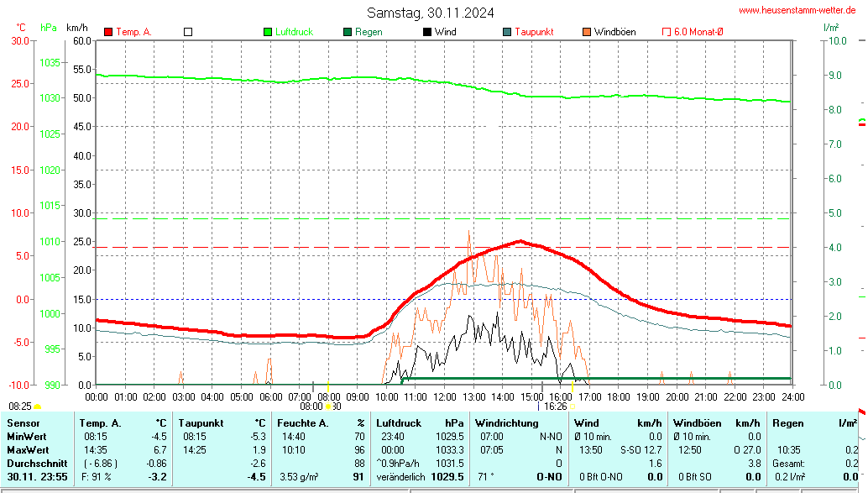Open the www.heusenstamm-wetter.de link
This screenshot has height=493, width=868.
[800, 10]
